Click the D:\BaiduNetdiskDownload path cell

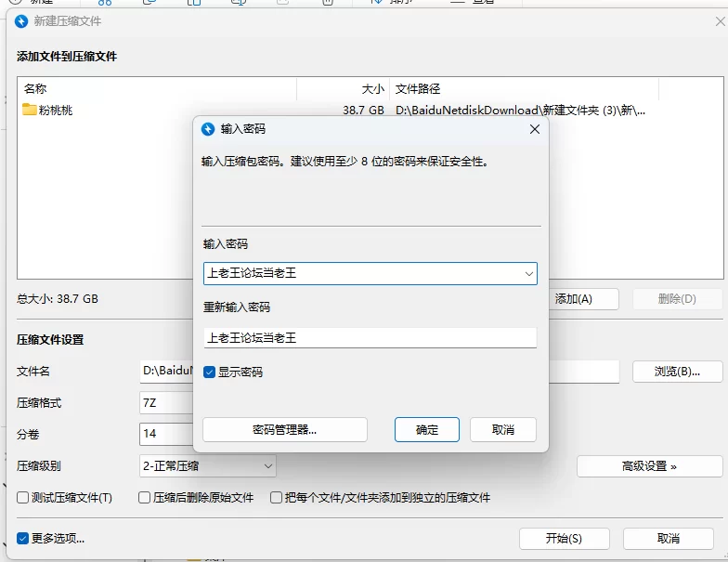(520, 110)
